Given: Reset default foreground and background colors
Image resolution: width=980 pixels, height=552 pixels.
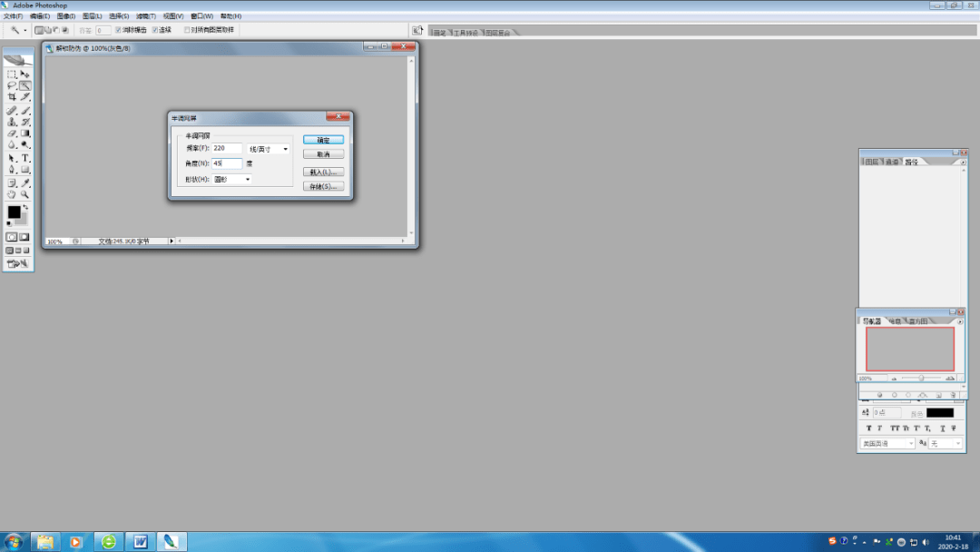Looking at the screenshot, I should coord(9,223).
